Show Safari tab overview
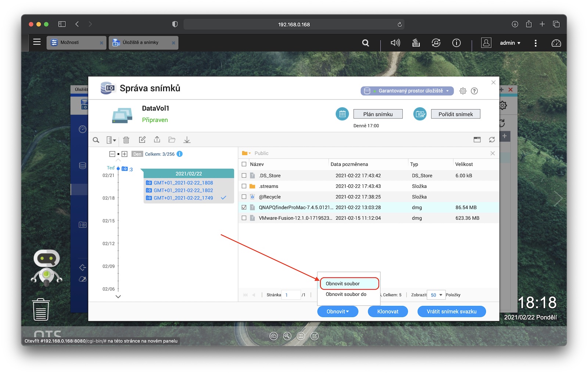588x374 pixels. click(556, 24)
